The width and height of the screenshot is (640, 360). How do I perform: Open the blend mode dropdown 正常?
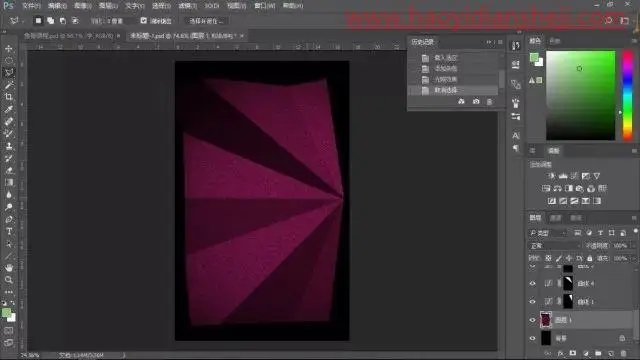(555, 246)
